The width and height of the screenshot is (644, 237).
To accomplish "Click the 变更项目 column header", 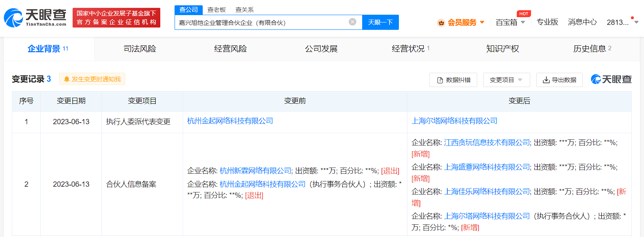I will (x=142, y=101).
